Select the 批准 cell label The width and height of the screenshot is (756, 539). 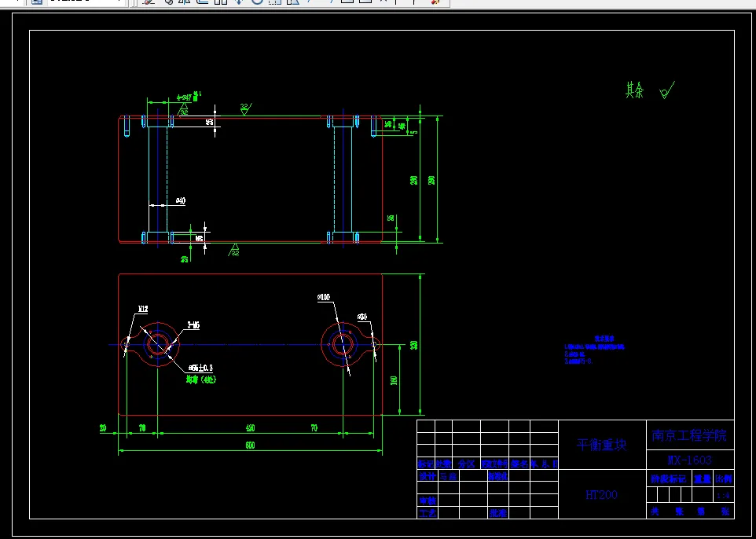(498, 513)
